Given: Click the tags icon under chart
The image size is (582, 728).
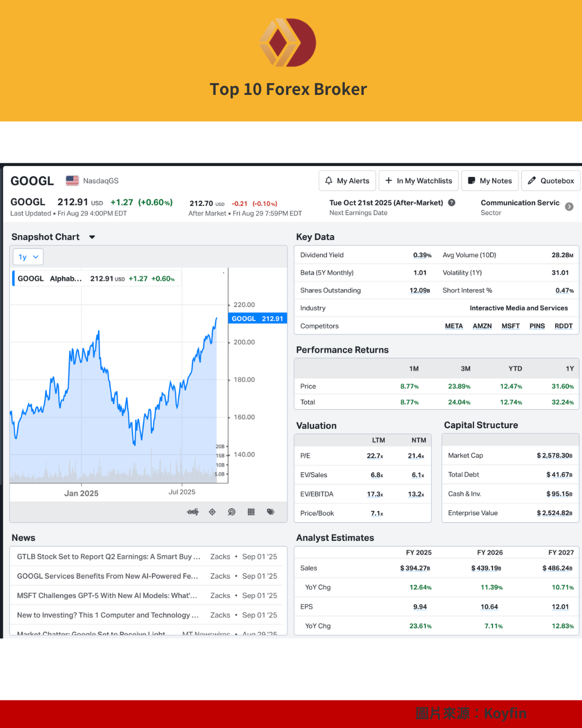Looking at the screenshot, I should point(271,512).
